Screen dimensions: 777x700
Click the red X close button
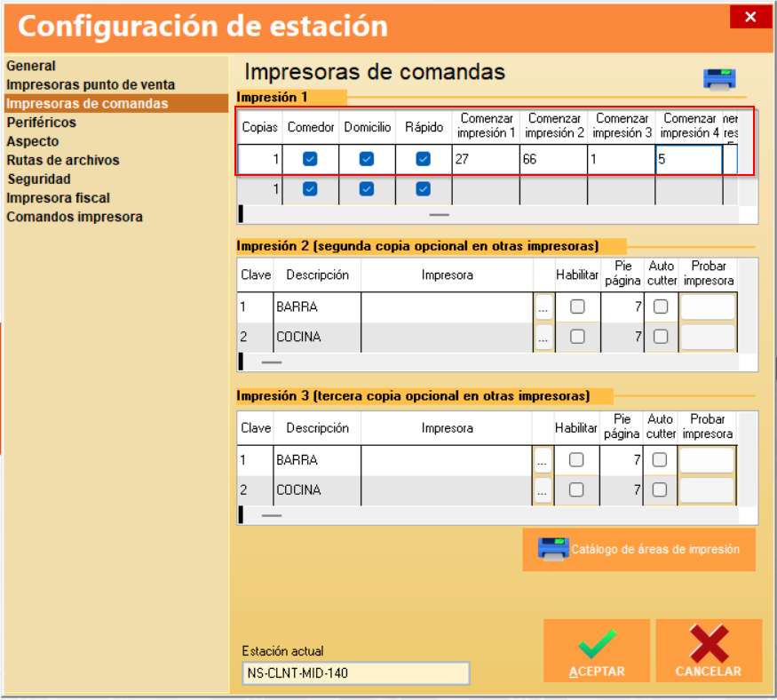(x=750, y=17)
